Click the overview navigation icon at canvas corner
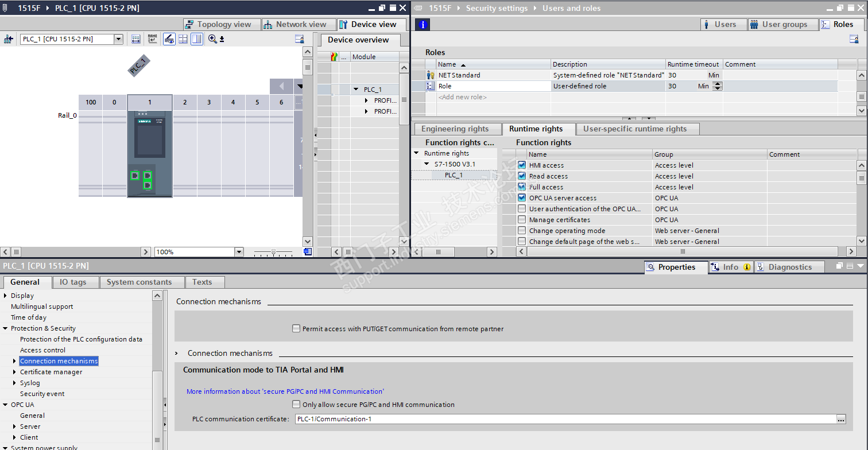The width and height of the screenshot is (868, 450). (x=308, y=251)
